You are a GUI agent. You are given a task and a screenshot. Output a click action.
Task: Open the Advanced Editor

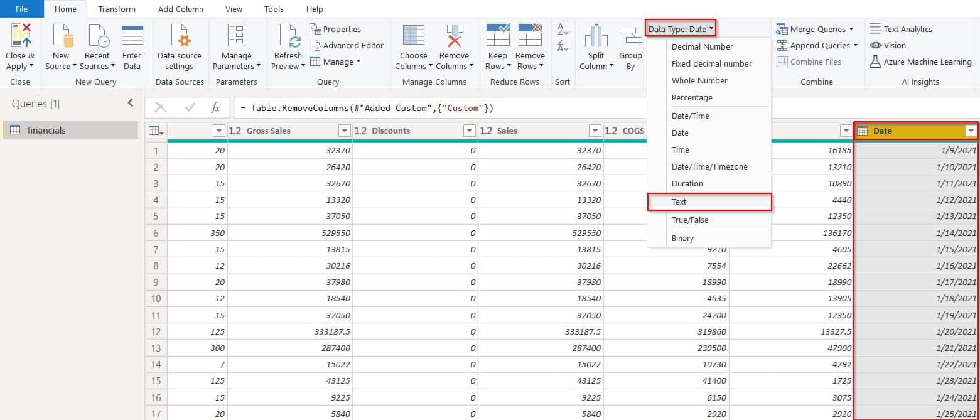point(347,45)
